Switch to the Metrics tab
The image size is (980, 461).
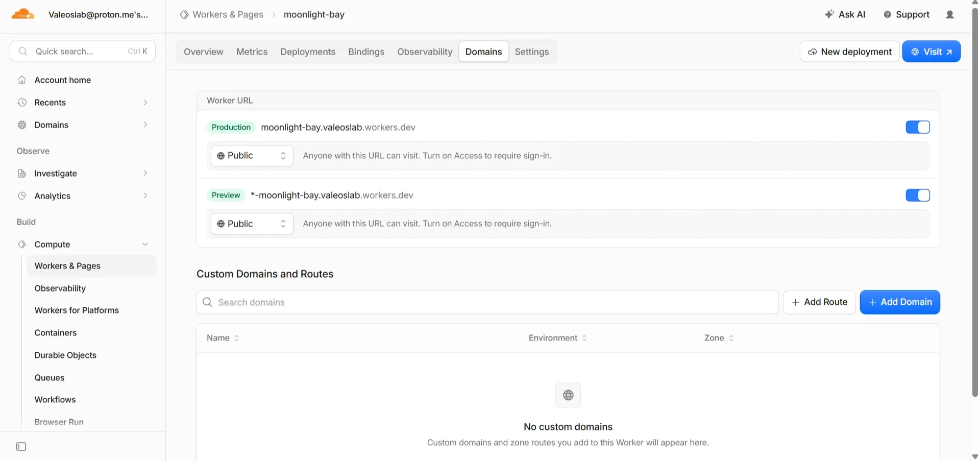point(252,52)
